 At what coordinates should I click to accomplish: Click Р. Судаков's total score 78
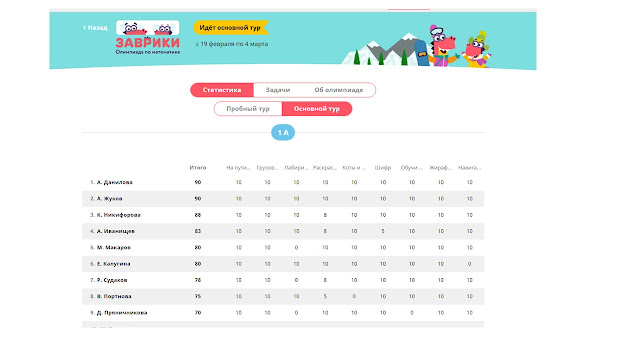pos(198,280)
